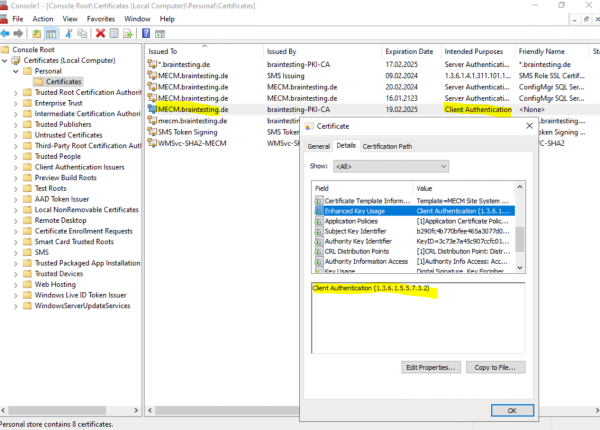Select the Untrusted Certificates tree item
The image size is (600, 430).
point(68,135)
